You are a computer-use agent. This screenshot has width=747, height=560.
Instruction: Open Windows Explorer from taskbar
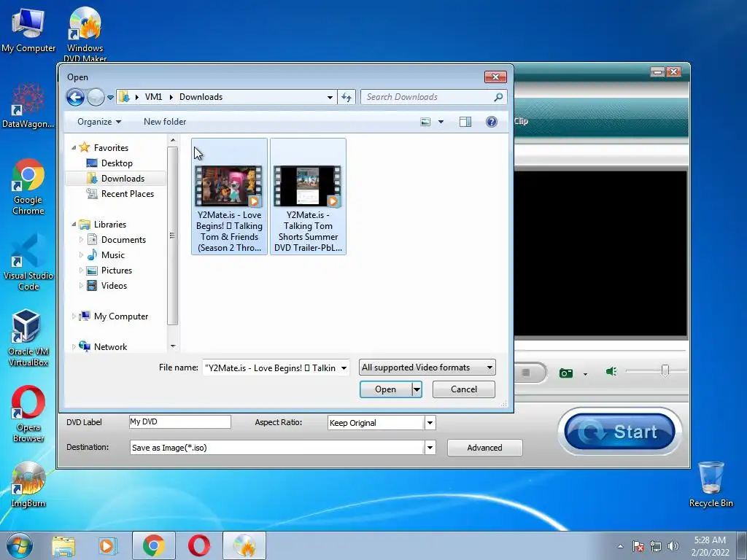pyautogui.click(x=63, y=545)
